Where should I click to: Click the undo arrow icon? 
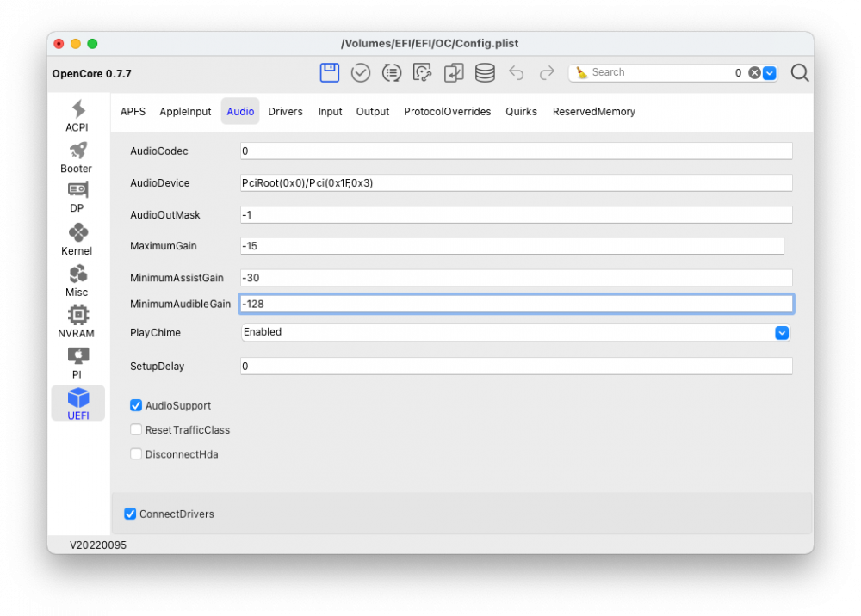(x=516, y=72)
